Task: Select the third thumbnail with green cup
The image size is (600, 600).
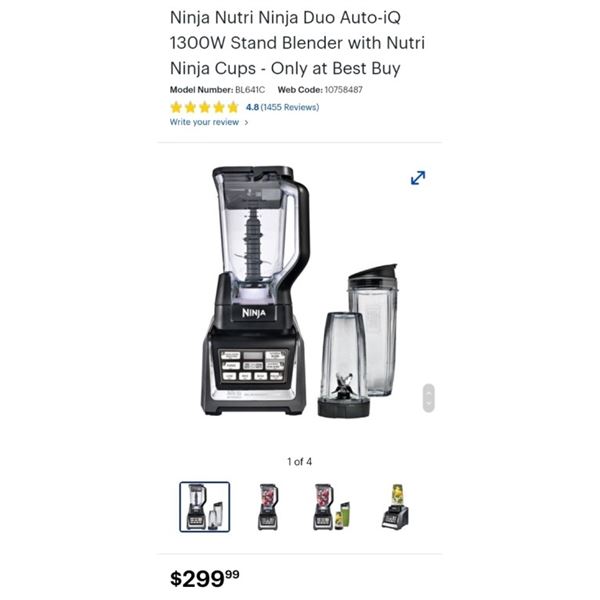Action: [331, 507]
